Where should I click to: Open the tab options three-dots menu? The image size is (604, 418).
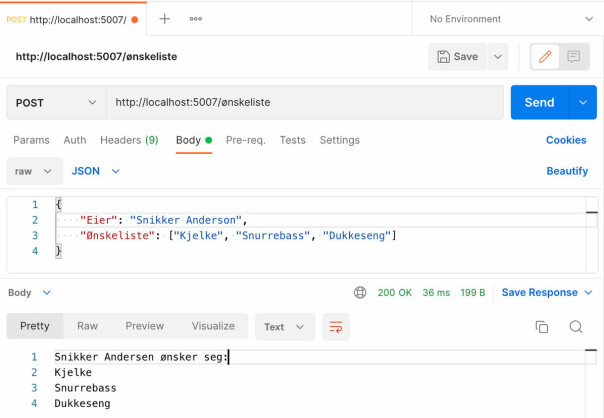click(x=196, y=19)
